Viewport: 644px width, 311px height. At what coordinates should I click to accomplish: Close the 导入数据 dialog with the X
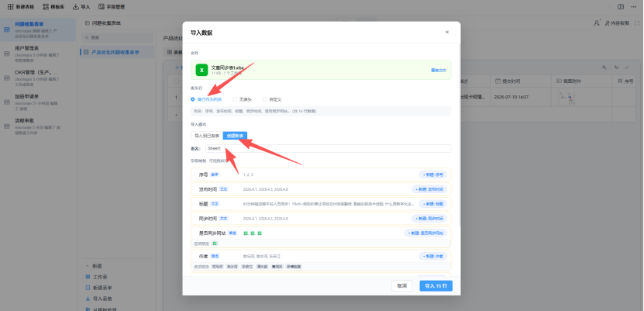click(x=447, y=32)
